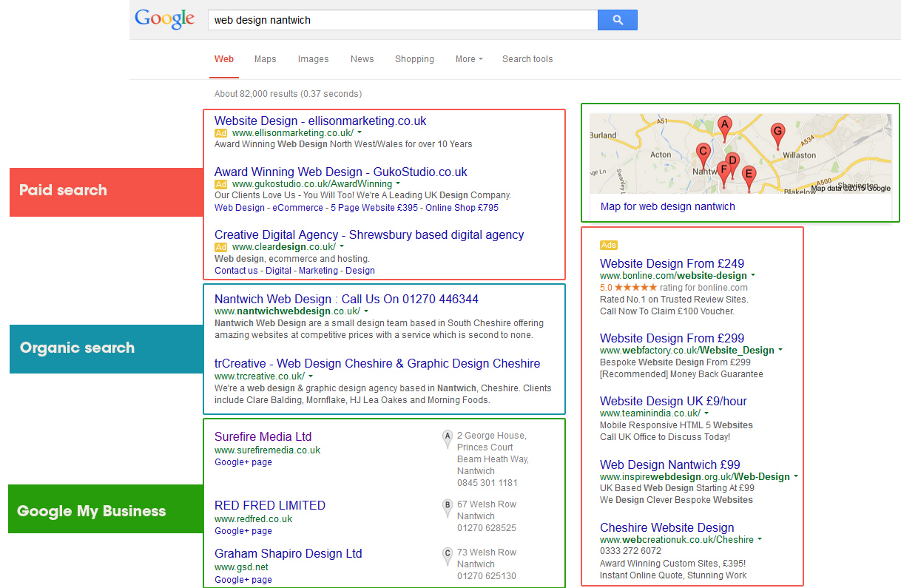This screenshot has width=901, height=588.
Task: Click map pin A on the map
Action: tap(725, 127)
